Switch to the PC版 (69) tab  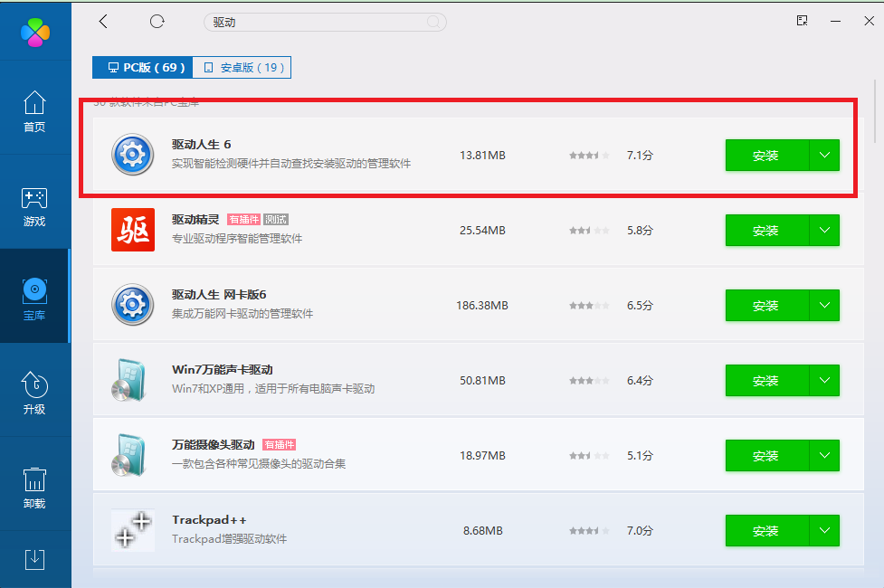tap(143, 68)
